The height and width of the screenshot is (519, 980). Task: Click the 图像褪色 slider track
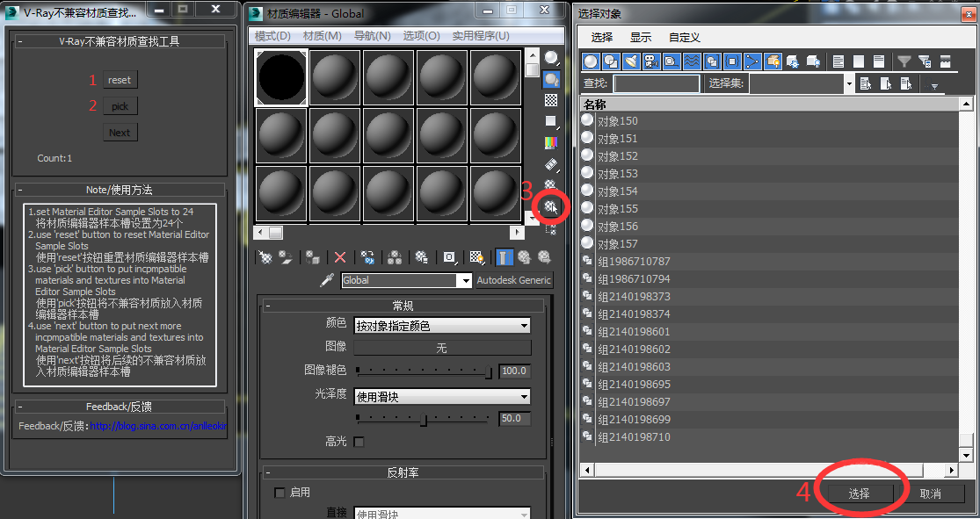[425, 371]
